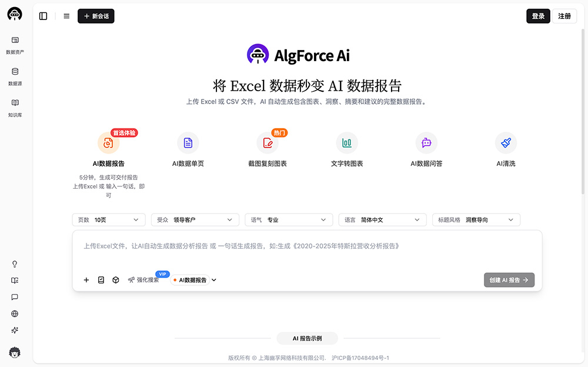Click the page's vertical scrollbar
588x367 pixels.
[x=582, y=112]
